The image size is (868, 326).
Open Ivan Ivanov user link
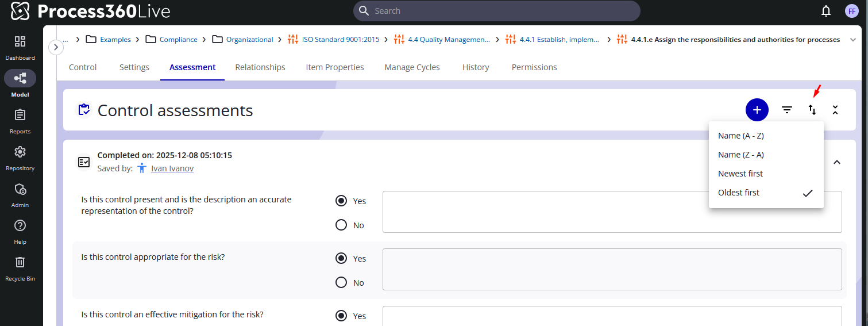(x=172, y=168)
